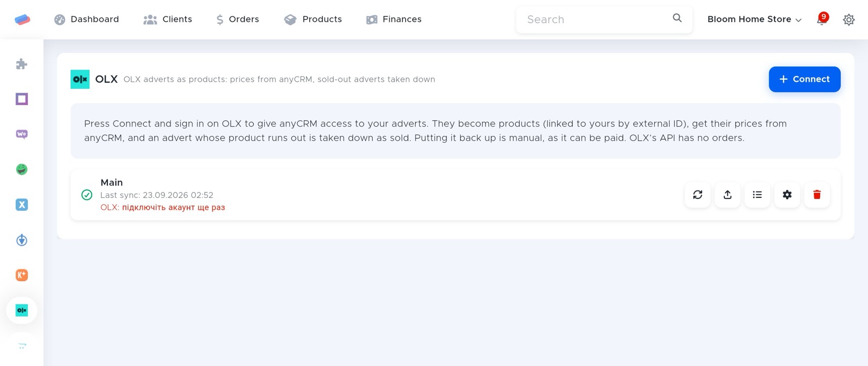This screenshot has width=868, height=366.
Task: Click the 'Last sync: 23.09.2026 02:52' text
Action: coord(157,195)
